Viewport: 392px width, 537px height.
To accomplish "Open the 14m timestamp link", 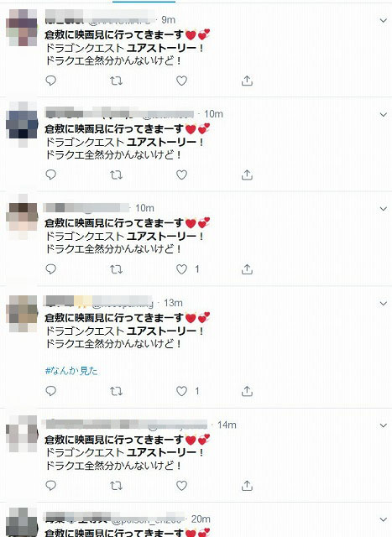I will coord(227,425).
